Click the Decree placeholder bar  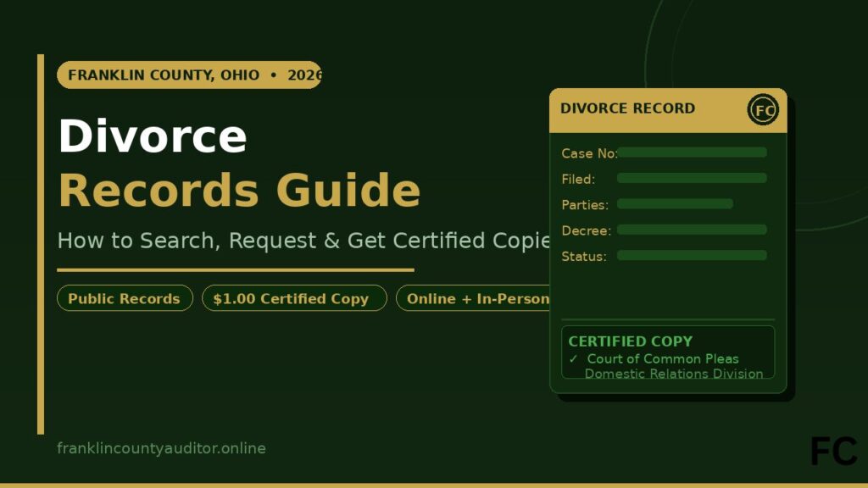[692, 230]
